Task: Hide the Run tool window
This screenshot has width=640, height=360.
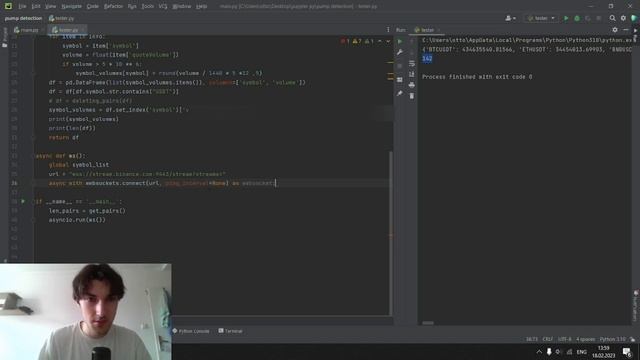Action: pos(625,30)
